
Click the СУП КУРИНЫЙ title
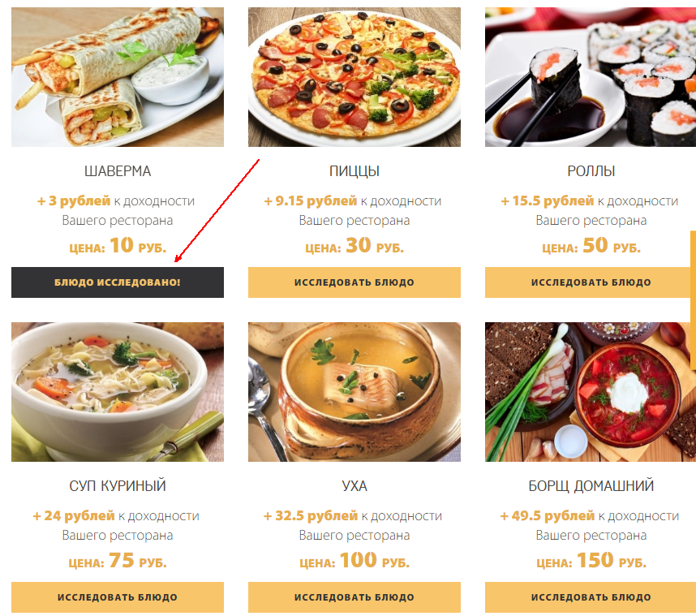point(118,486)
